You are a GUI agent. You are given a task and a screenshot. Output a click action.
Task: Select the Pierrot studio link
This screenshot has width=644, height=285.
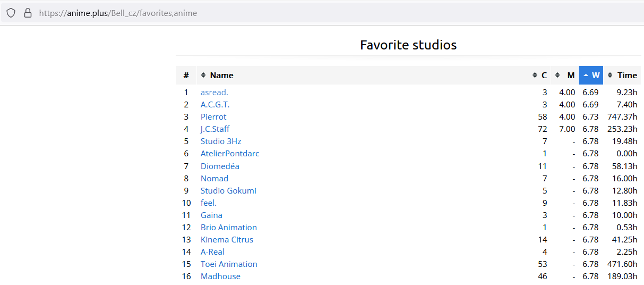point(213,117)
